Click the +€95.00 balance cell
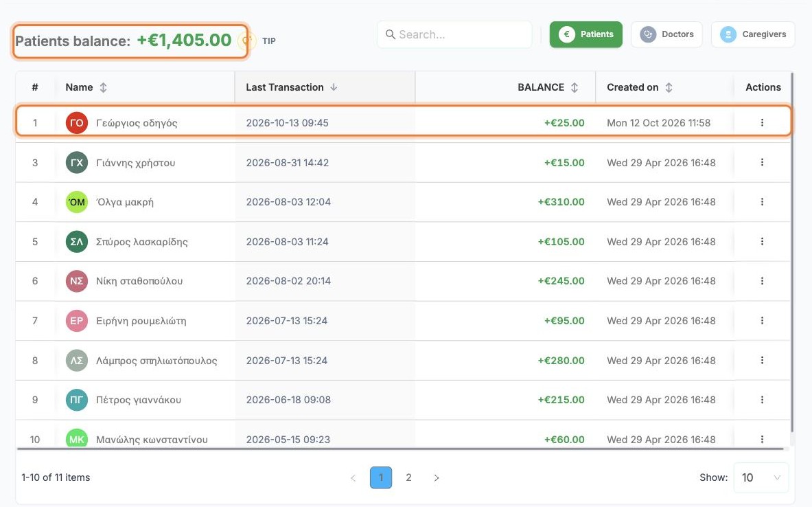Viewport: 812px width, 507px height. [x=564, y=321]
